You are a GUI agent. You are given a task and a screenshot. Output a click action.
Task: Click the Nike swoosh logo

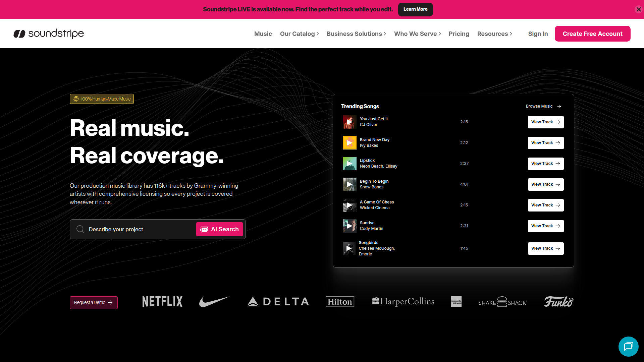tap(214, 302)
